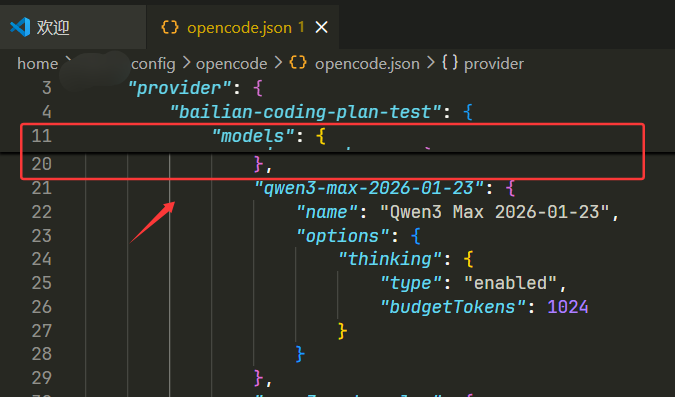Click the chevron between config and opencode

186,63
